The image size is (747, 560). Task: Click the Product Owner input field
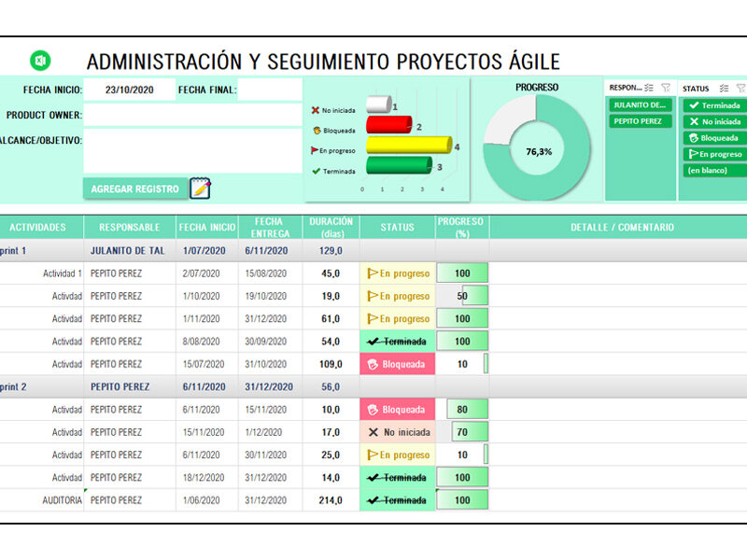193,115
